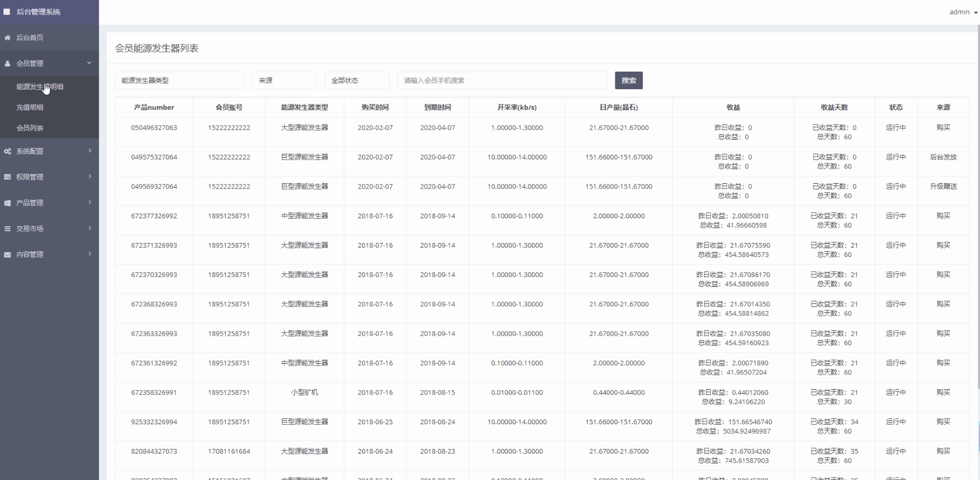Click the 搜索 button

click(x=629, y=80)
